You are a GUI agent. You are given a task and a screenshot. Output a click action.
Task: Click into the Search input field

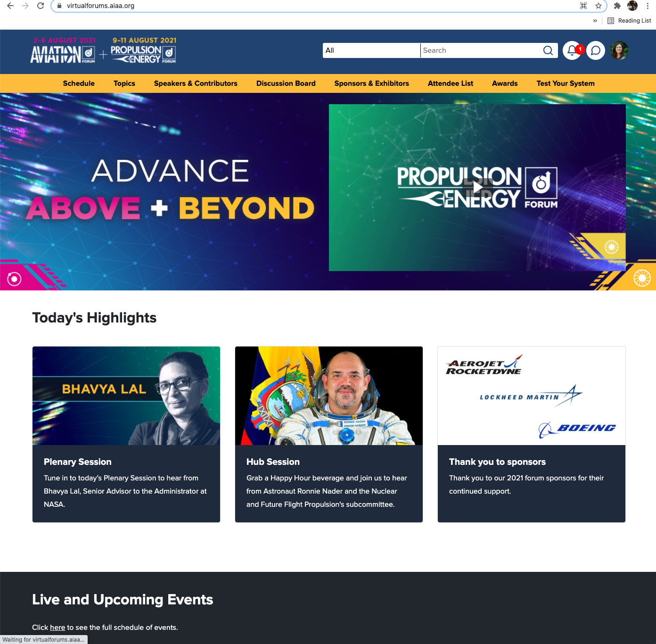481,50
